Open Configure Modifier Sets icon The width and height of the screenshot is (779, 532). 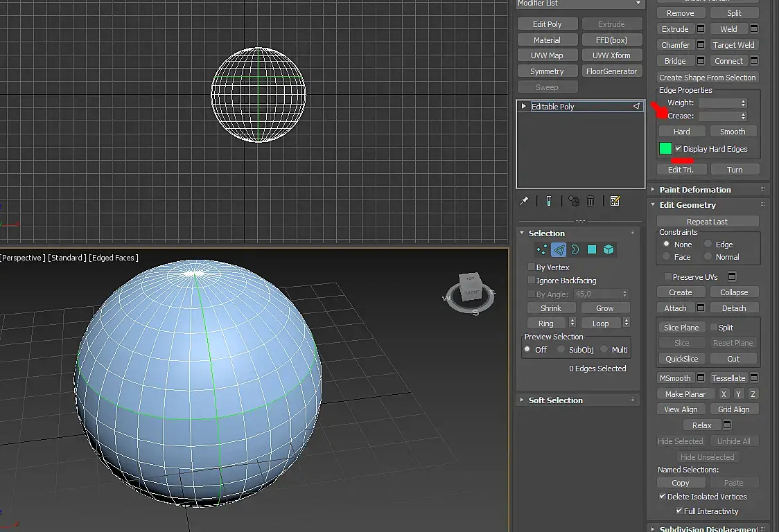(615, 201)
